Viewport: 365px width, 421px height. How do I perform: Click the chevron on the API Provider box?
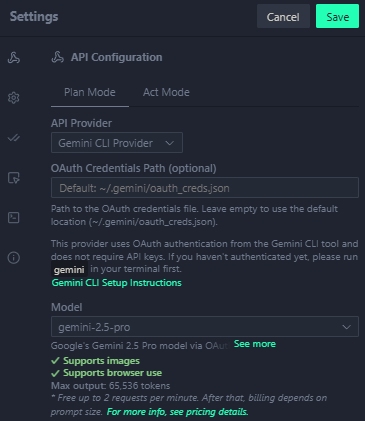170,143
